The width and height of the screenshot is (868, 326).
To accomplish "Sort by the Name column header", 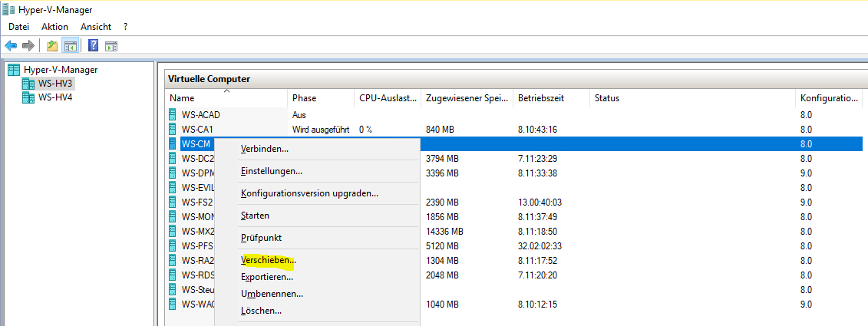I will (x=226, y=98).
